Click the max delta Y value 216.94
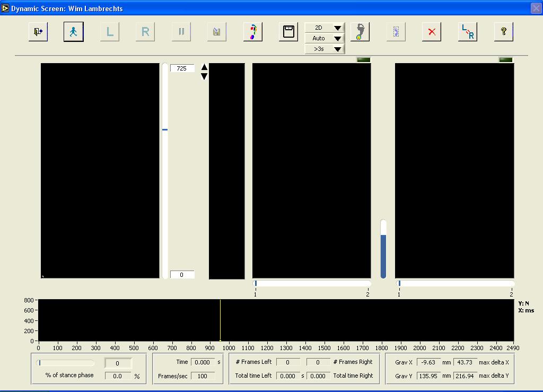543x392 pixels. [465, 376]
